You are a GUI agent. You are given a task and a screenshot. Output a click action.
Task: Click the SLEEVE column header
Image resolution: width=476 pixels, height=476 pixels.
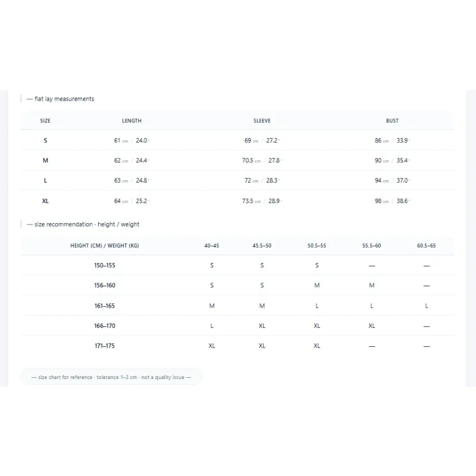tap(262, 121)
